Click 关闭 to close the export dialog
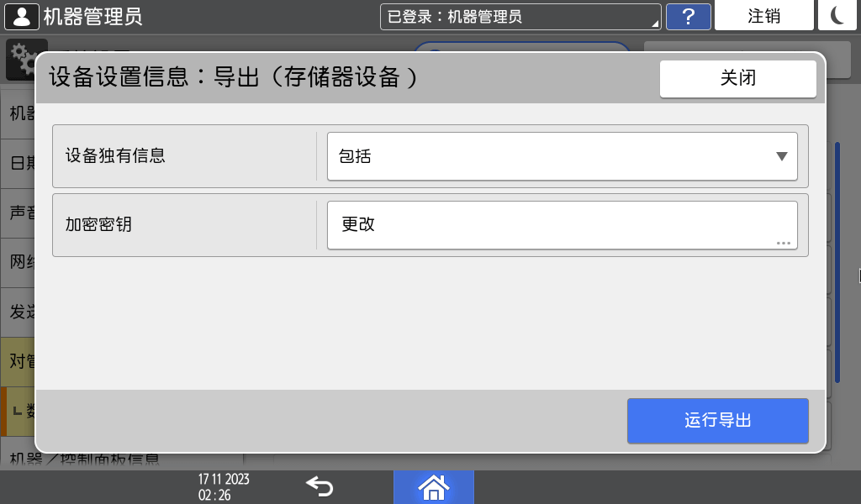The height and width of the screenshot is (504, 861). pos(737,78)
